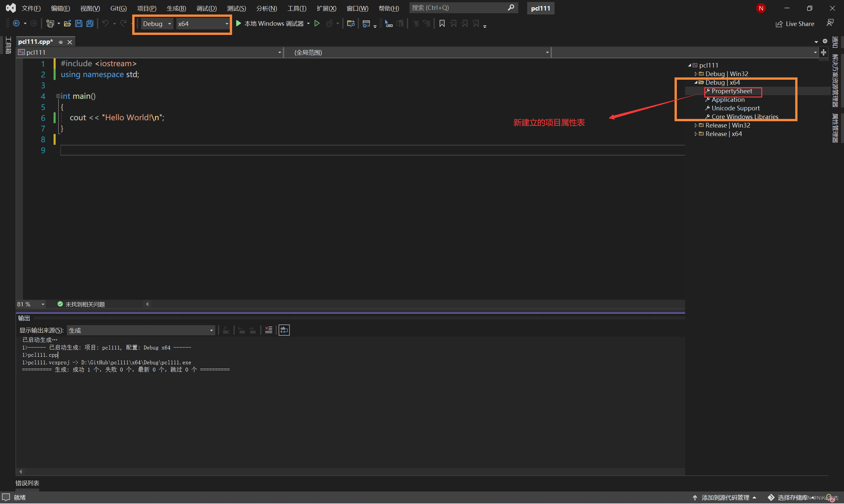The image size is (844, 504).
Task: Open the 视图 menu
Action: pyautogui.click(x=88, y=7)
